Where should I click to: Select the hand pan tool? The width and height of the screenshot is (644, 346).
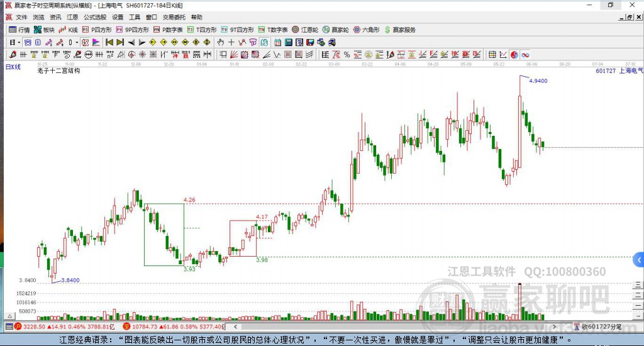pyautogui.click(x=221, y=42)
